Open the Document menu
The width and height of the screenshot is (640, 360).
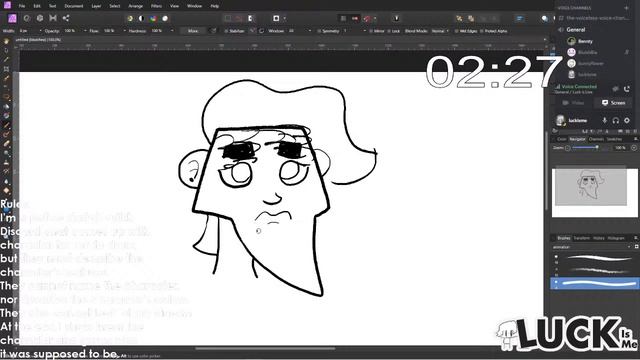click(x=73, y=6)
